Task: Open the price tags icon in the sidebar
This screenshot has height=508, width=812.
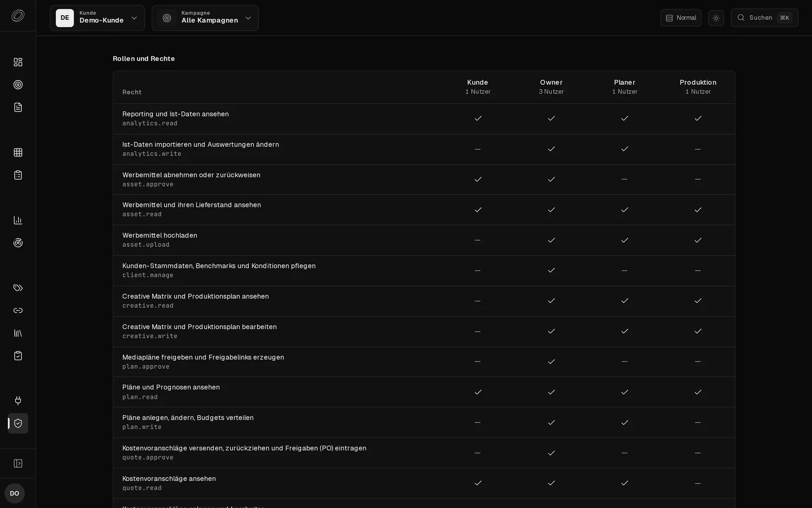Action: tap(18, 288)
